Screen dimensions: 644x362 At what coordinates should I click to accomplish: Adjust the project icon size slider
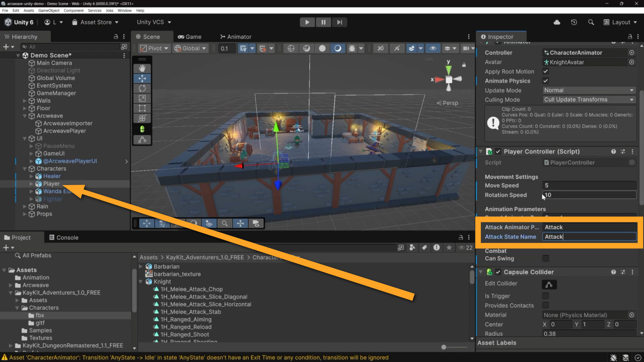[x=444, y=347]
